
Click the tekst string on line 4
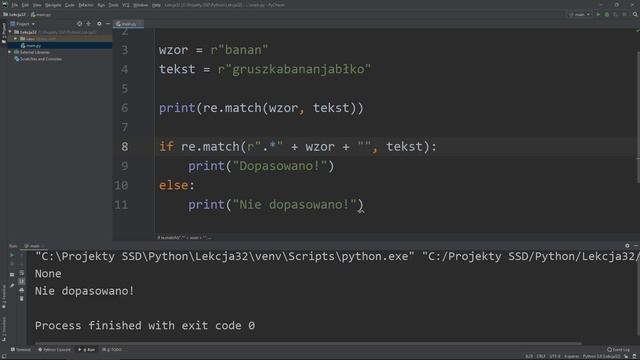pos(294,69)
